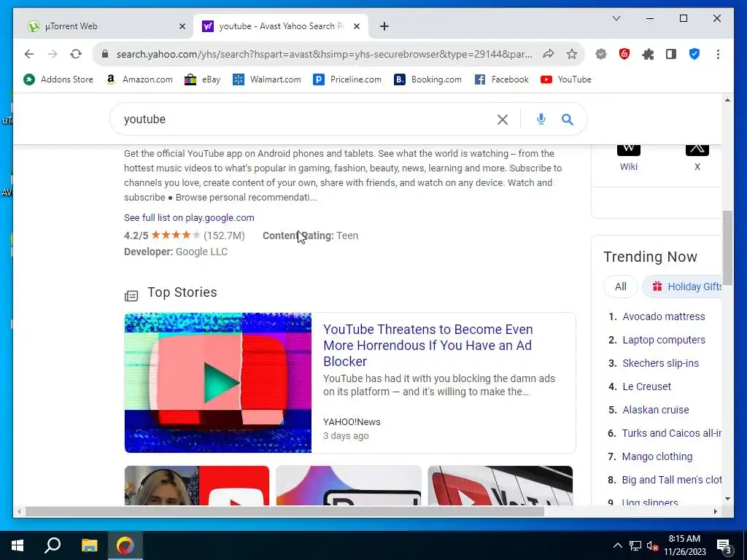The width and height of the screenshot is (747, 560).
Task: Close the youtube search tab
Action: (x=356, y=27)
